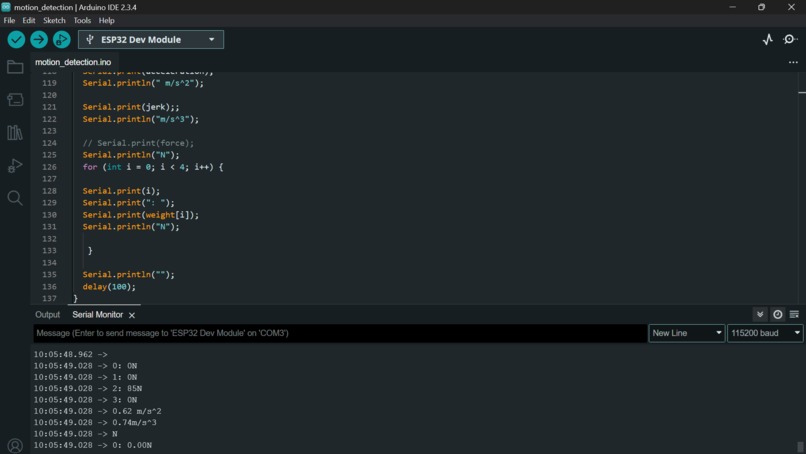806x454 pixels.
Task: Toggle autoscroll in Serial Monitor
Action: (760, 314)
